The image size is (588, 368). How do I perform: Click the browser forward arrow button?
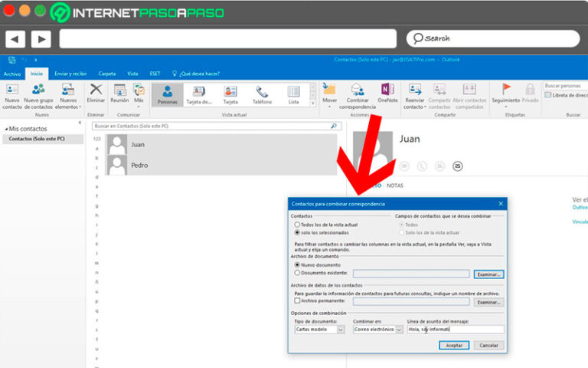tap(41, 38)
